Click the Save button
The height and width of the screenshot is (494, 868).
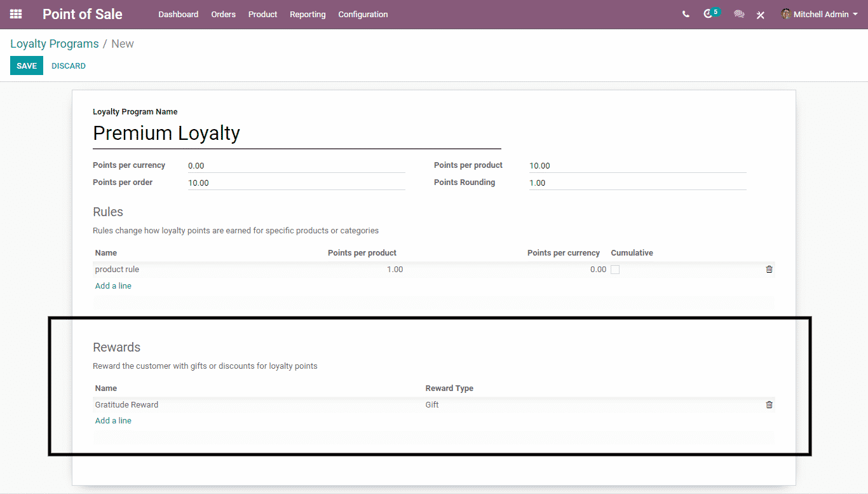coord(27,66)
